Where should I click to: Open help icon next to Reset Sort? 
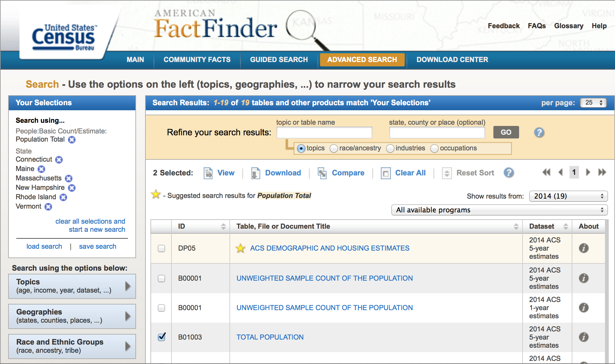[509, 173]
